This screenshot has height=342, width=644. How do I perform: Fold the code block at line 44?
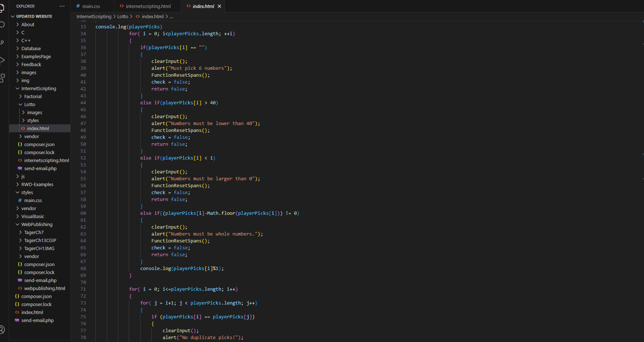click(91, 103)
